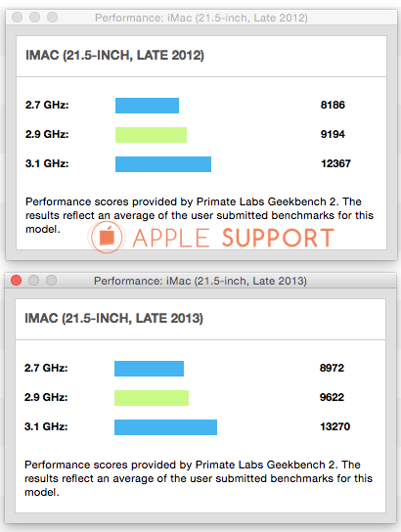Image resolution: width=401 pixels, height=532 pixels.
Task: Click the Apple Support watermark text
Action: click(234, 238)
